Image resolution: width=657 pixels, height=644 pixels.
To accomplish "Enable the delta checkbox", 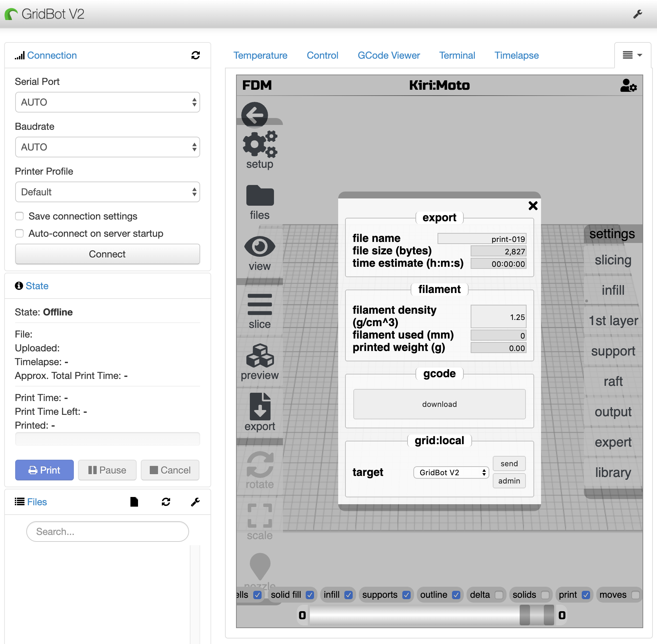I will click(499, 595).
